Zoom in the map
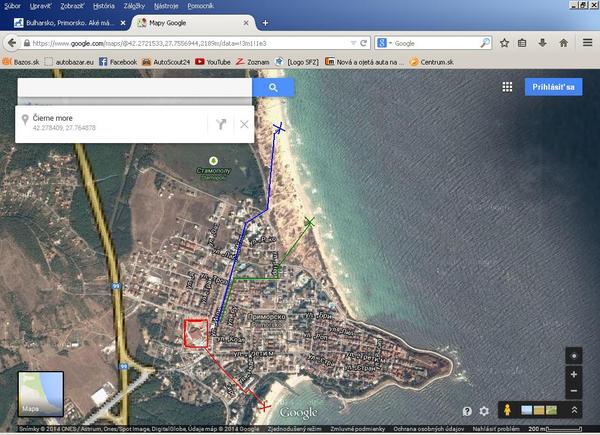 (573, 375)
